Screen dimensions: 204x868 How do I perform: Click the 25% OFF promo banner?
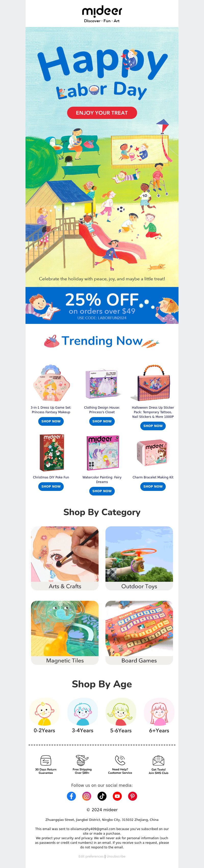102,305
